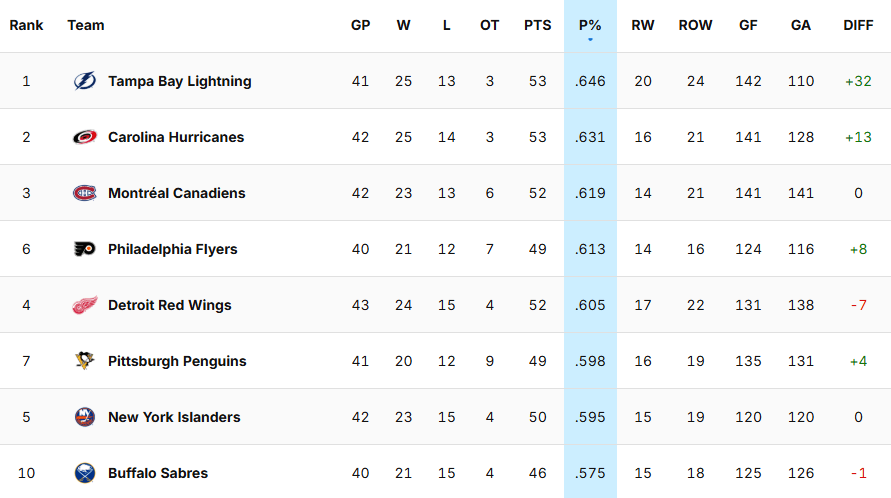Click the Montréal Canadiens logo icon

tap(85, 194)
